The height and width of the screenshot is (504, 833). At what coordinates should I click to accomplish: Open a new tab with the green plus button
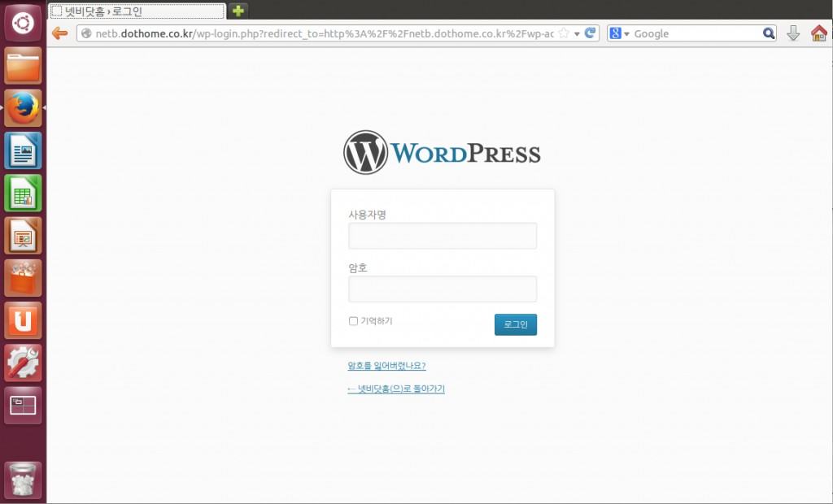[238, 11]
